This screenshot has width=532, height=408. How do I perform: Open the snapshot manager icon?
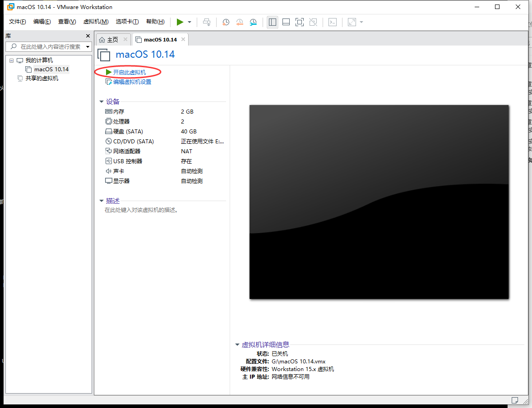click(x=253, y=22)
